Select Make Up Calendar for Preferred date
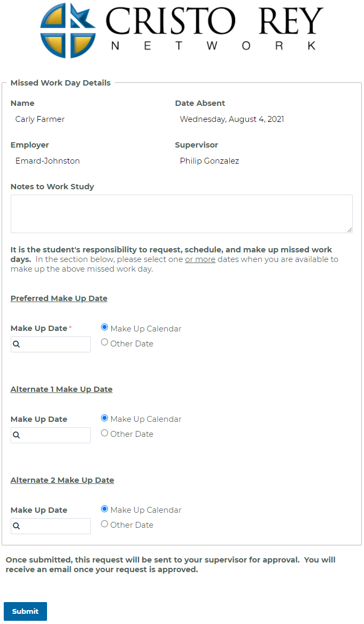The width and height of the screenshot is (364, 624). pos(105,327)
